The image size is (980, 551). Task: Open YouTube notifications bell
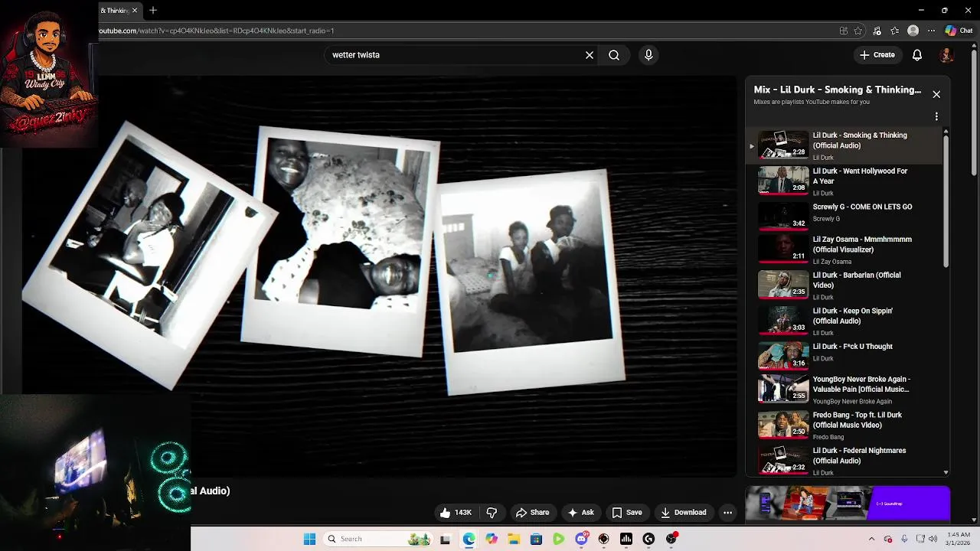coord(917,55)
